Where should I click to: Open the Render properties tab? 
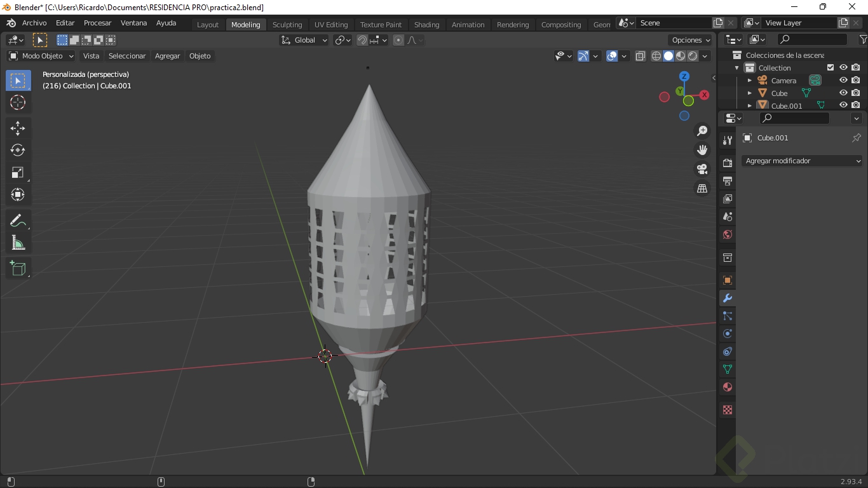[728, 163]
